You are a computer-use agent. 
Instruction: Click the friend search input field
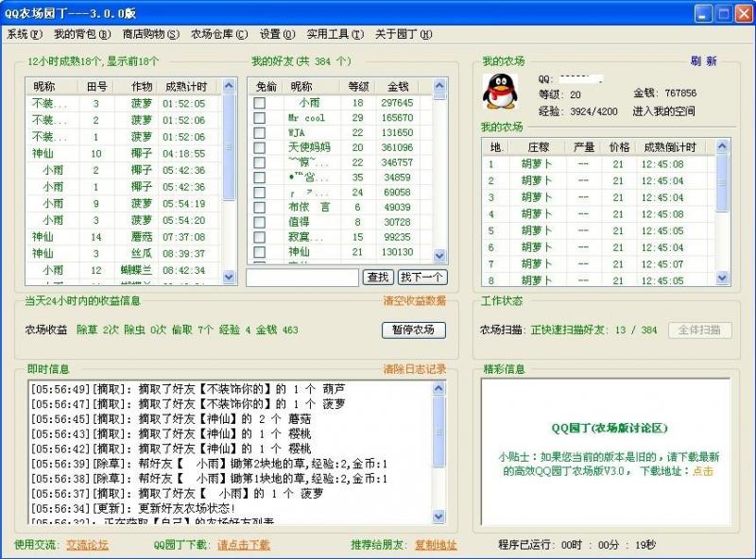coord(302,277)
